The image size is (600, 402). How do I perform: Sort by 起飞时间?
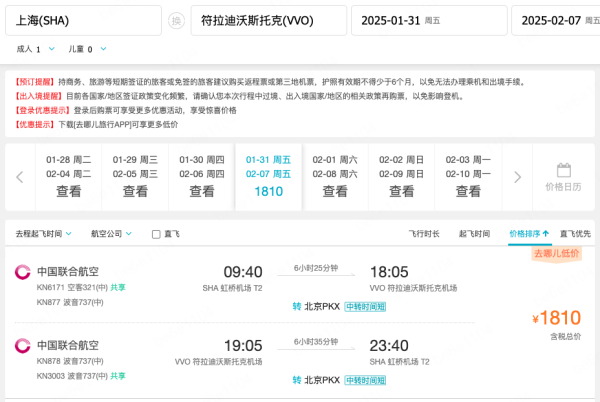pyautogui.click(x=474, y=234)
